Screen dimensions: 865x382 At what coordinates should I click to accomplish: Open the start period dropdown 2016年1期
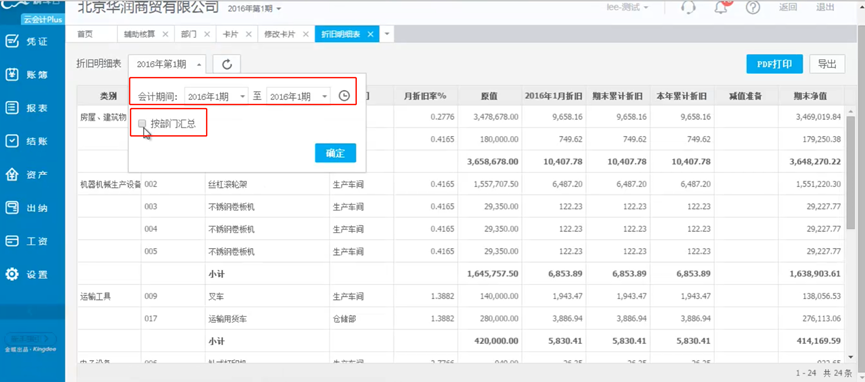[216, 96]
